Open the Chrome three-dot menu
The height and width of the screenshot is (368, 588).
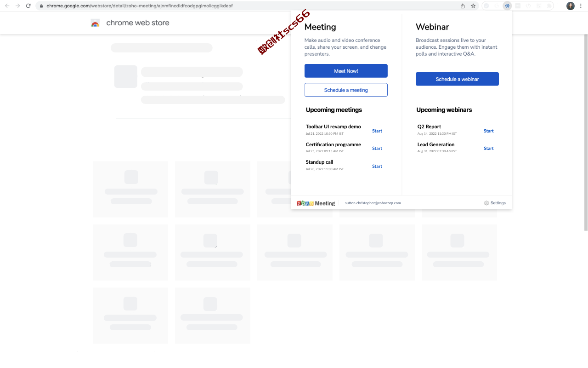coord(581,6)
